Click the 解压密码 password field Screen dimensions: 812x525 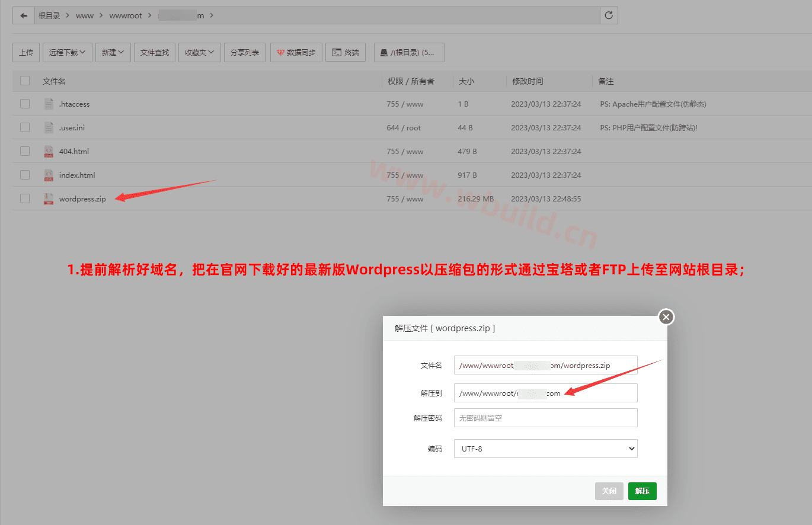coord(545,418)
